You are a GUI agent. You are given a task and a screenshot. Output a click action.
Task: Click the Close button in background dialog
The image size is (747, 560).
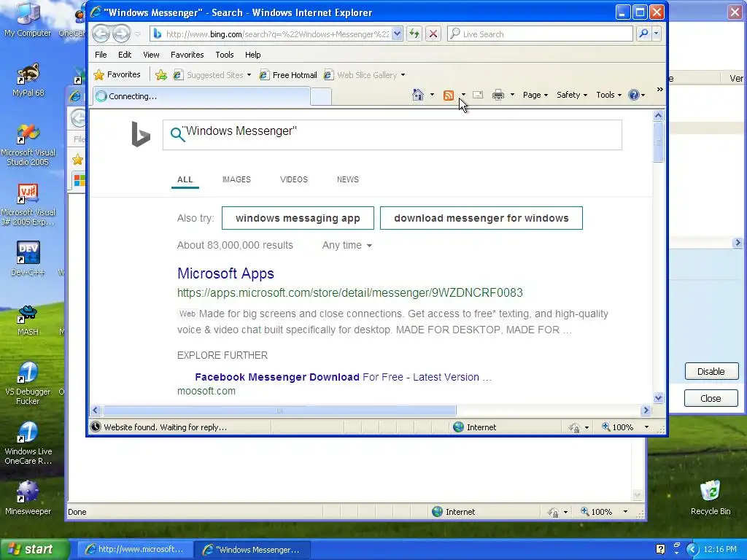(711, 399)
